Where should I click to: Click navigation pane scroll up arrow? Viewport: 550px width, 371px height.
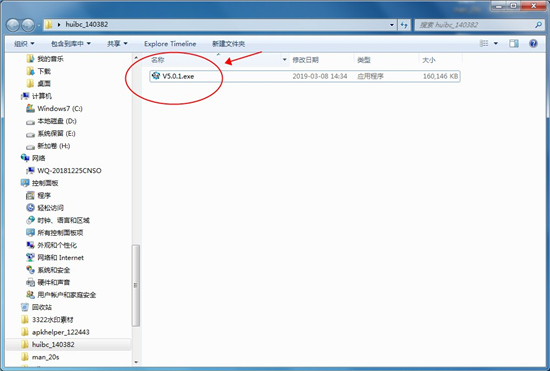pos(136,58)
